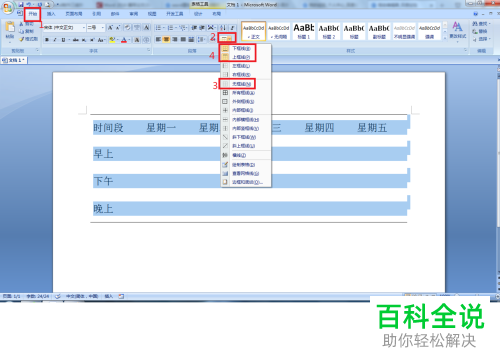
Task: Grow font size with larger A icon
Action: (x=110, y=28)
